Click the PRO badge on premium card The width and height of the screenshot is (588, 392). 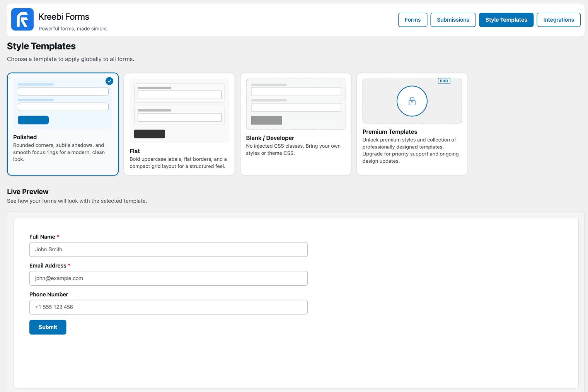444,81
